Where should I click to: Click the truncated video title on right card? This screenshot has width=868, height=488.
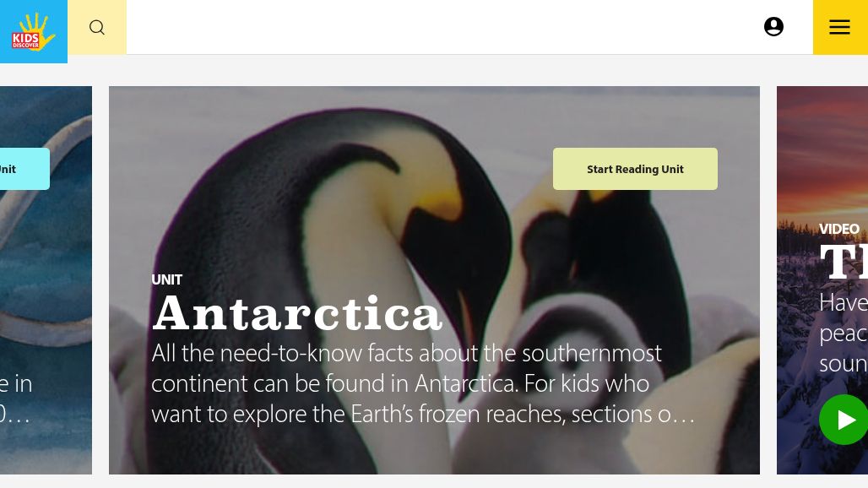click(x=844, y=261)
